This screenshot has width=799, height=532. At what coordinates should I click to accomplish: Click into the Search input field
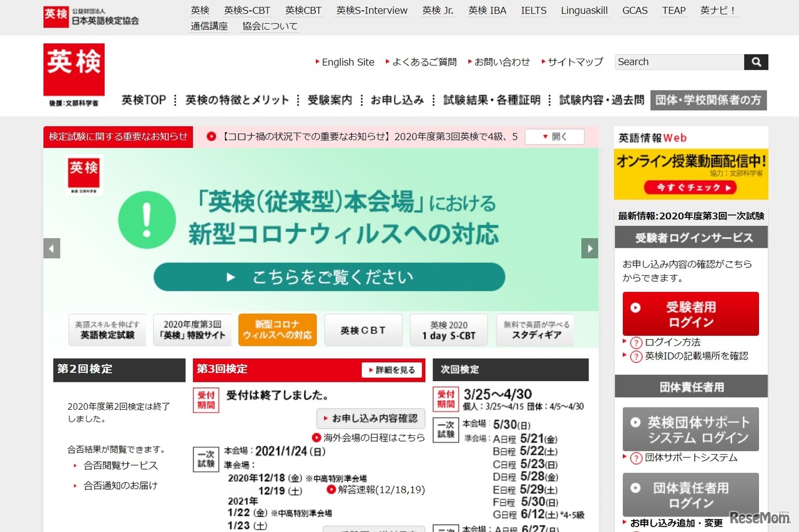click(679, 62)
